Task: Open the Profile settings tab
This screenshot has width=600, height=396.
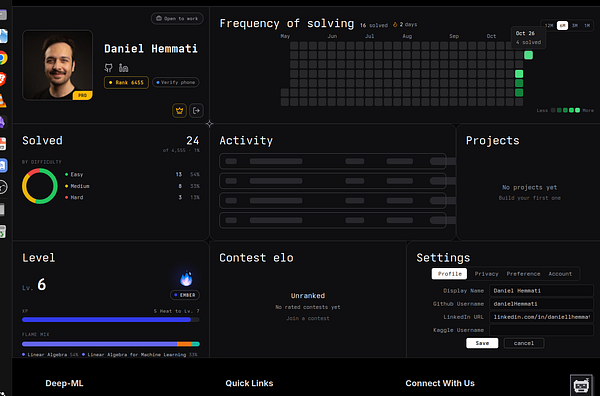Action: click(x=449, y=274)
